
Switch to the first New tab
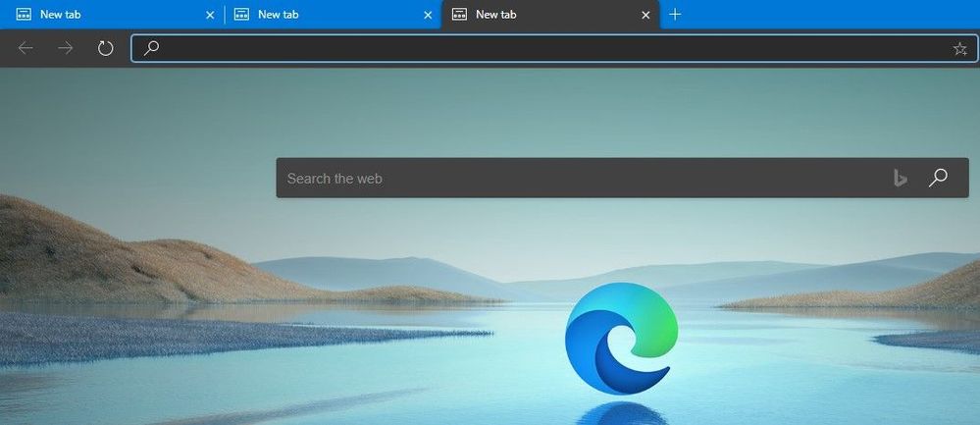point(111,15)
